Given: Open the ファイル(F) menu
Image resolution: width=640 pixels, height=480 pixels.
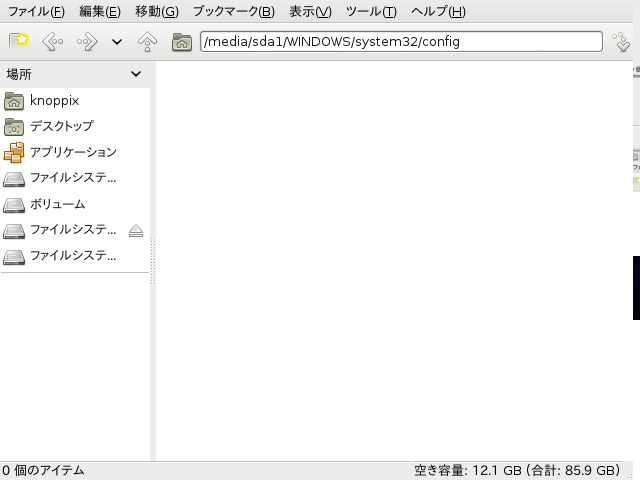Looking at the screenshot, I should 36,11.
